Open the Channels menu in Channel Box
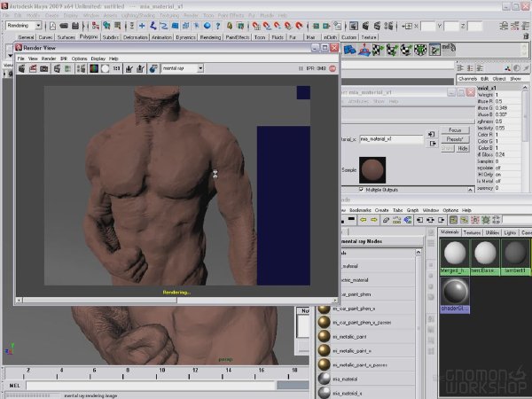Viewport: 532px width, 399px height. [x=467, y=79]
